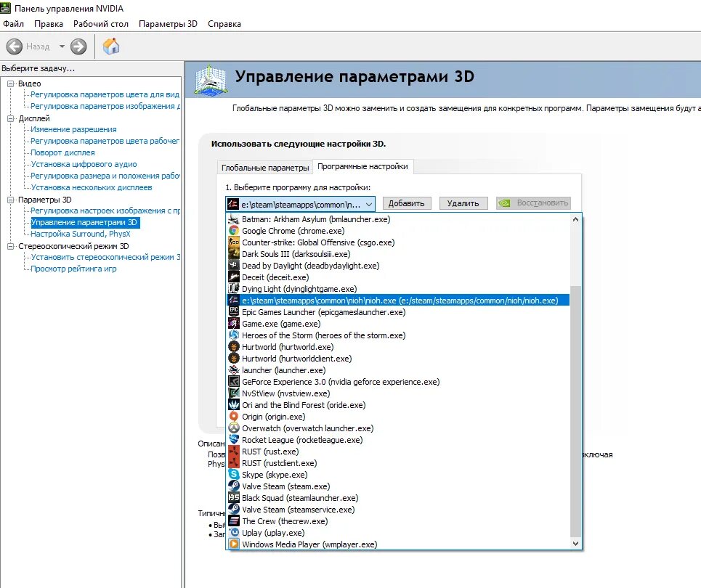This screenshot has height=588, width=701.
Task: Click the GeForce Experience 3.0 icon
Action: click(x=233, y=382)
